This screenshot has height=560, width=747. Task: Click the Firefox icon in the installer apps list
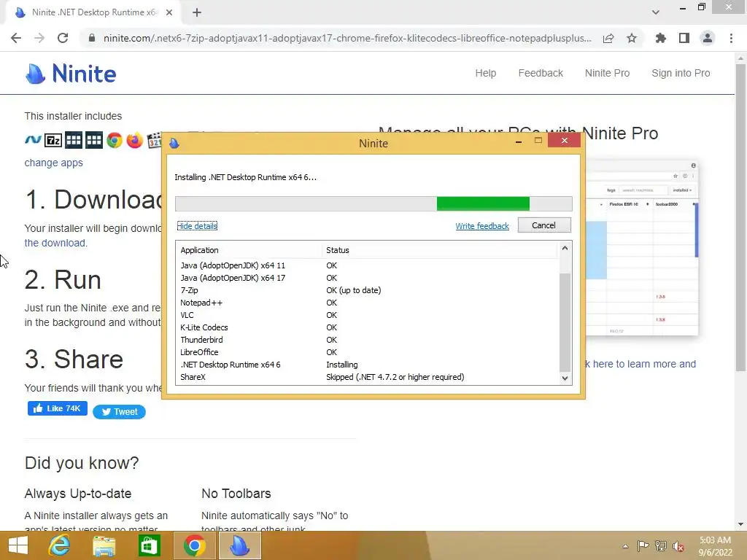[x=135, y=141]
